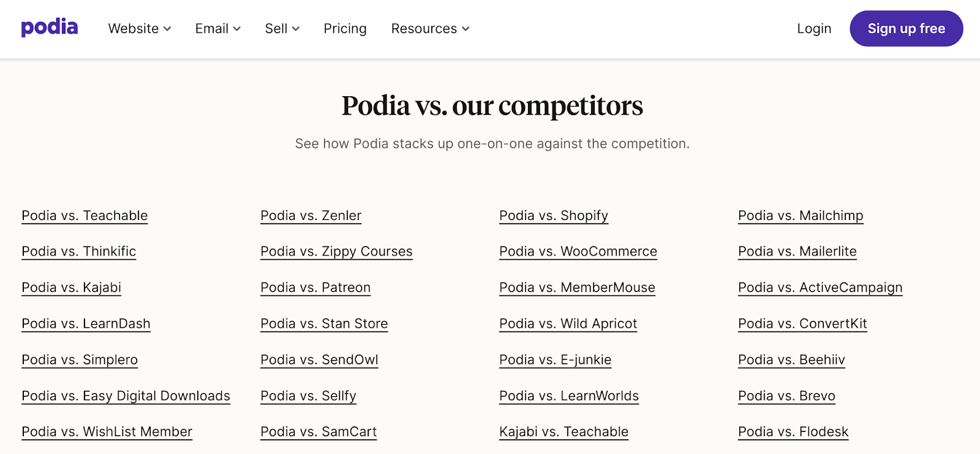Expand the Email navigation dropdown
Viewport: 980px width, 454px height.
tap(217, 28)
